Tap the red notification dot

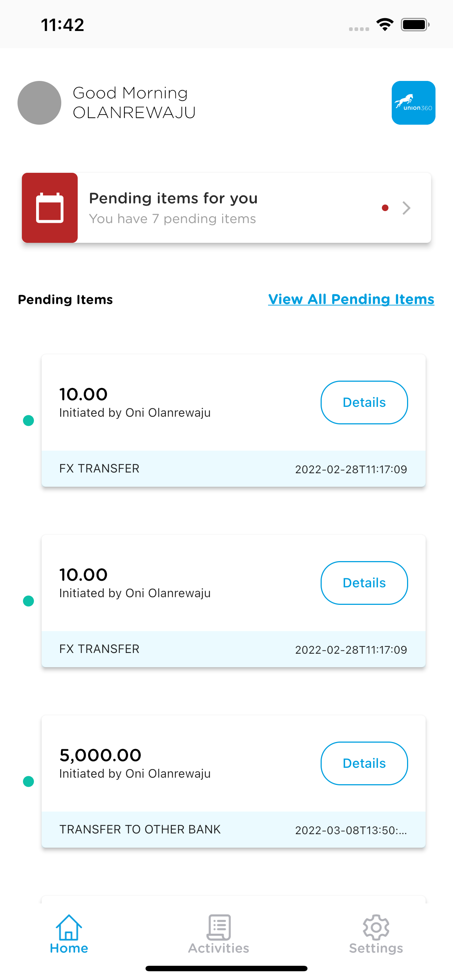click(x=385, y=208)
